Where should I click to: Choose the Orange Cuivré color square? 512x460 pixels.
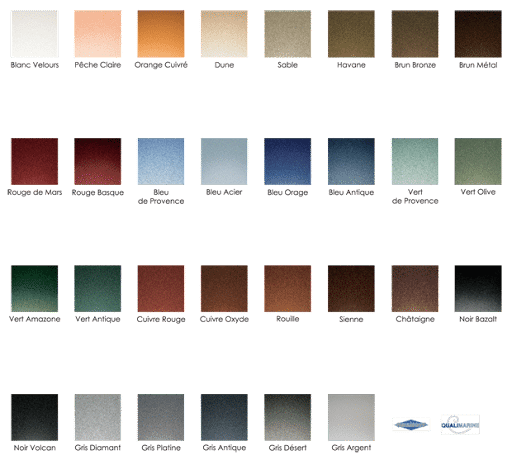(161, 34)
